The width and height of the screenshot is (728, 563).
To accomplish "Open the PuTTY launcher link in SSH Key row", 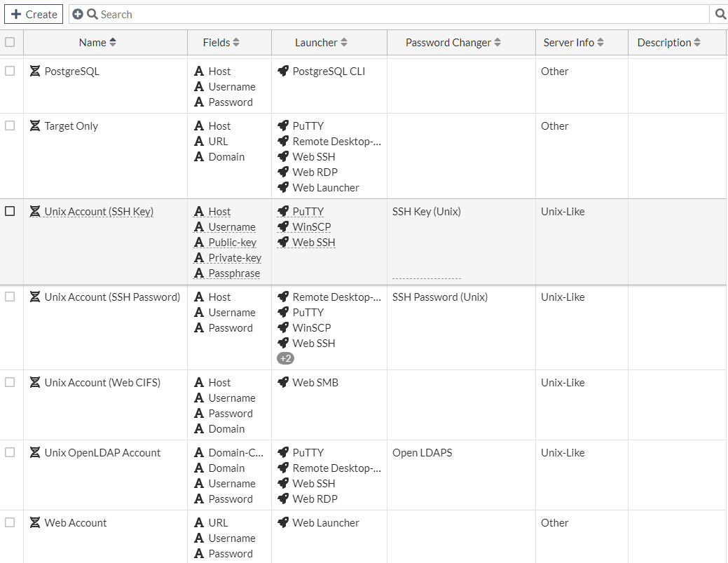I will tap(308, 211).
